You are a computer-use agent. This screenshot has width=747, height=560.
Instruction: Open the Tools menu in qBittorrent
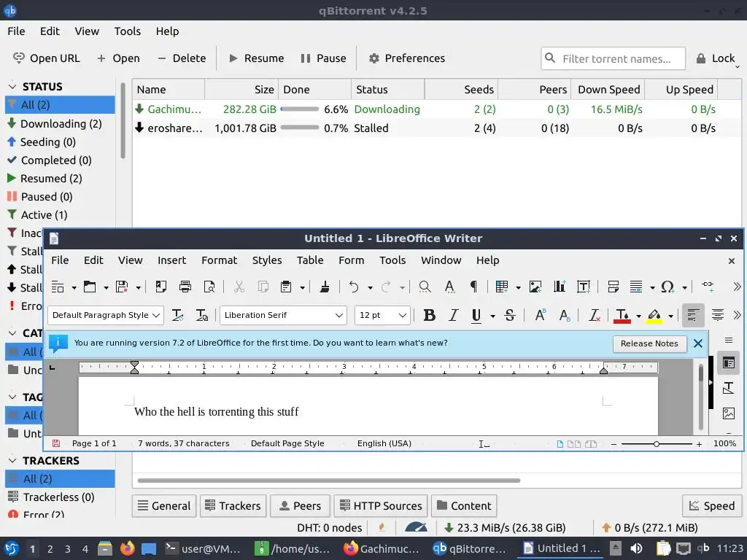pyautogui.click(x=127, y=31)
